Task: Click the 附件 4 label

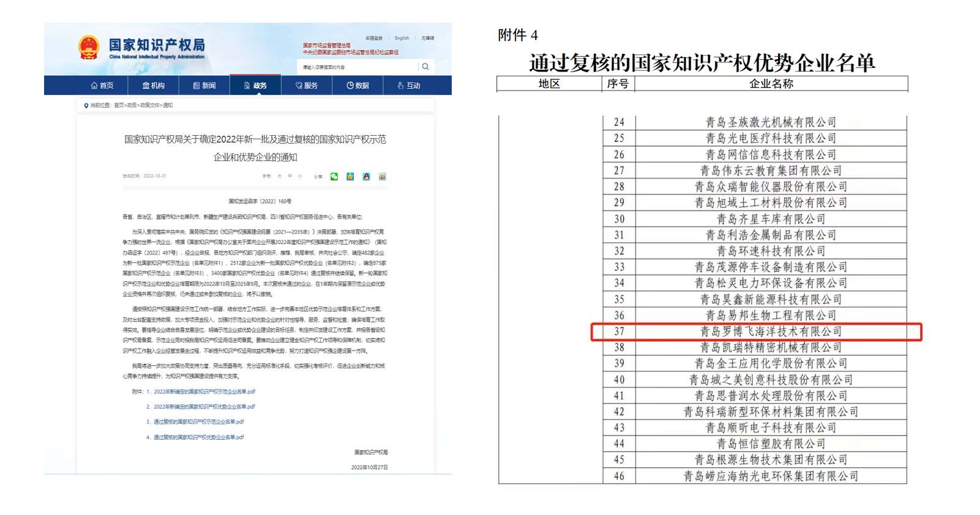Action: click(x=518, y=35)
